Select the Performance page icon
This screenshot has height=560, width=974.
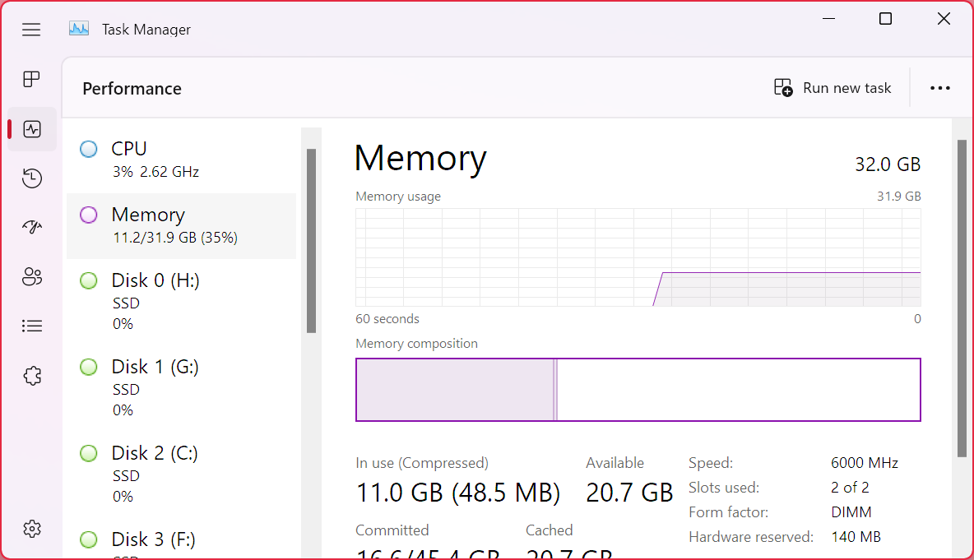pyautogui.click(x=32, y=129)
